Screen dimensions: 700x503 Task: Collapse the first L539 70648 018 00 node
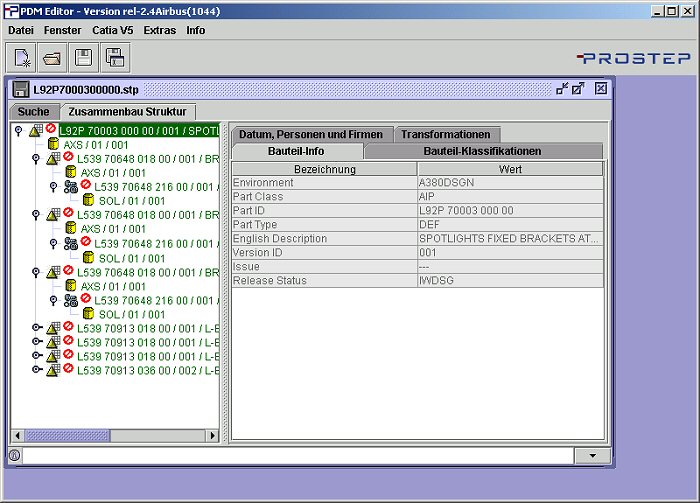coord(36,159)
